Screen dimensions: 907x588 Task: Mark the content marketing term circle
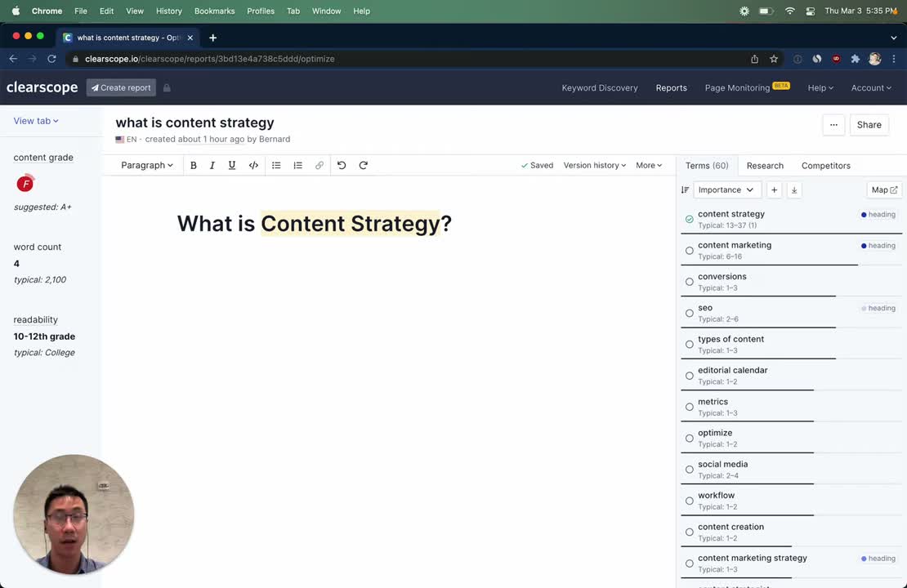click(x=689, y=251)
